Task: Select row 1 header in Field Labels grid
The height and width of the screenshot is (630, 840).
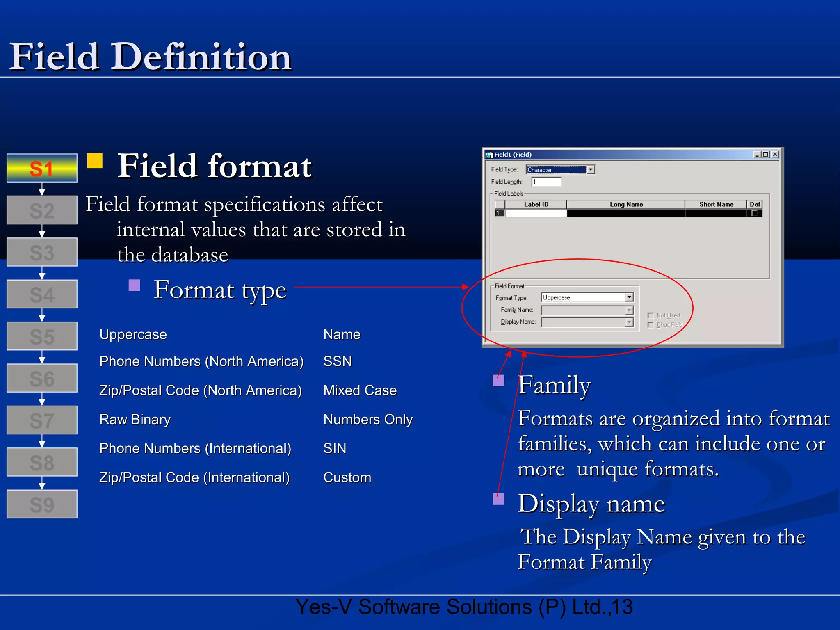Action: coord(500,213)
